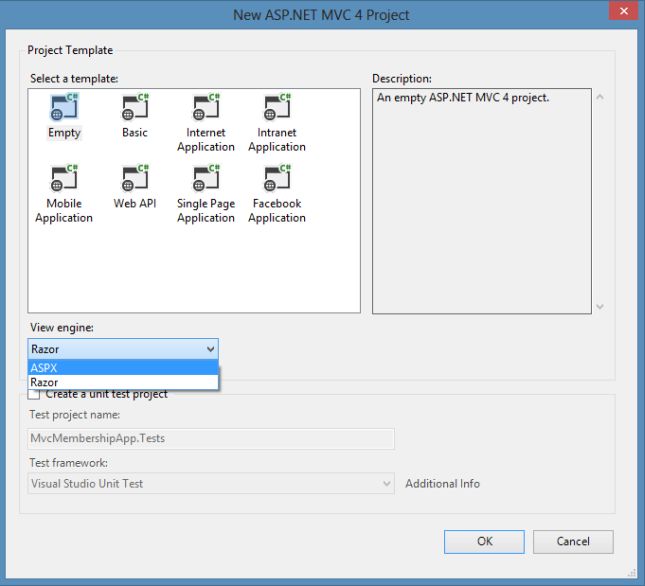Select the Facebook Application template icon
This screenshot has width=645, height=586.
(x=277, y=178)
